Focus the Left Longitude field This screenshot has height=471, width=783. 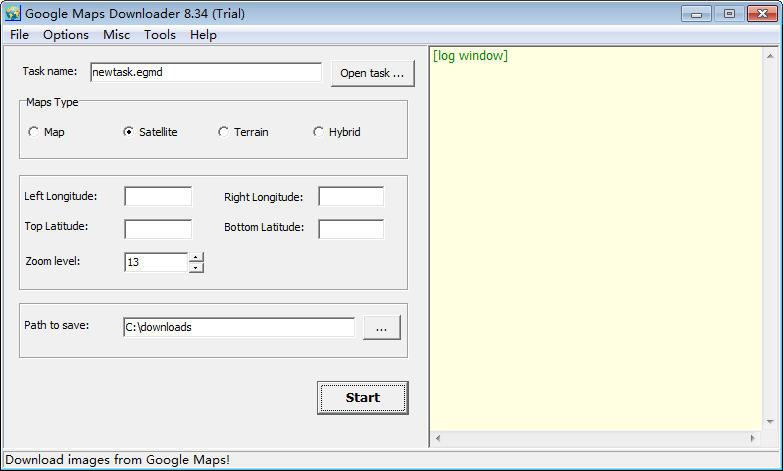(158, 196)
